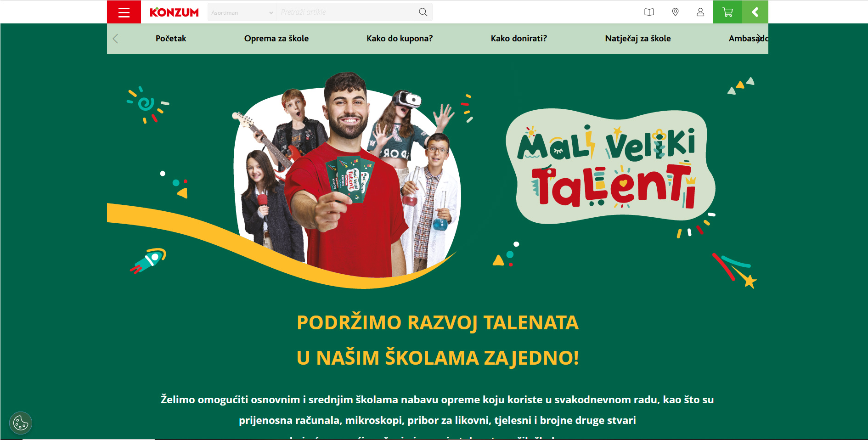The image size is (868, 440).
Task: Open Natječaj za škole link
Action: coord(638,39)
